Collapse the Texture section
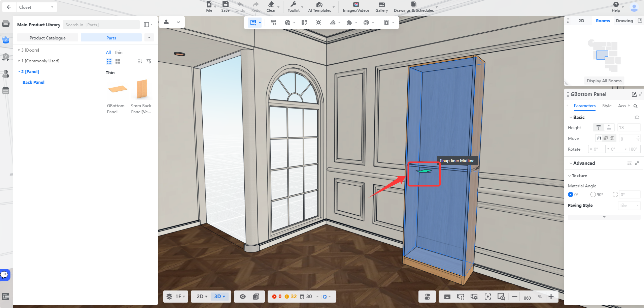 (570, 176)
